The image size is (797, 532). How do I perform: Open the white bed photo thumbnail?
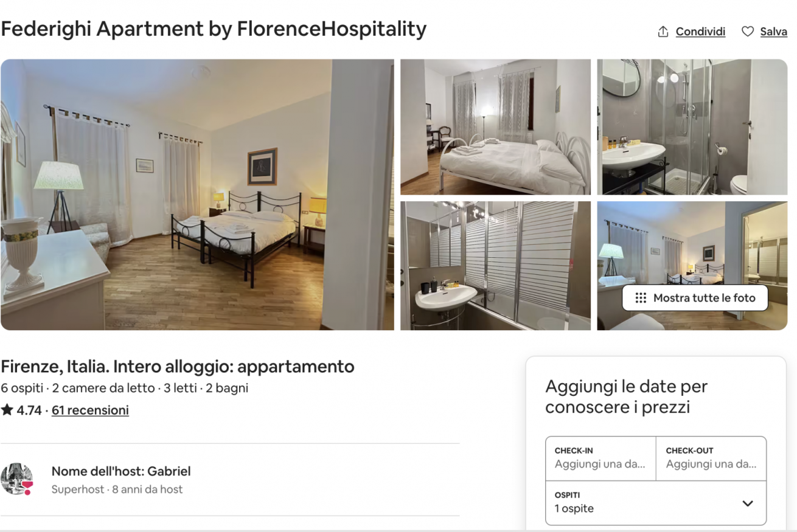point(495,127)
